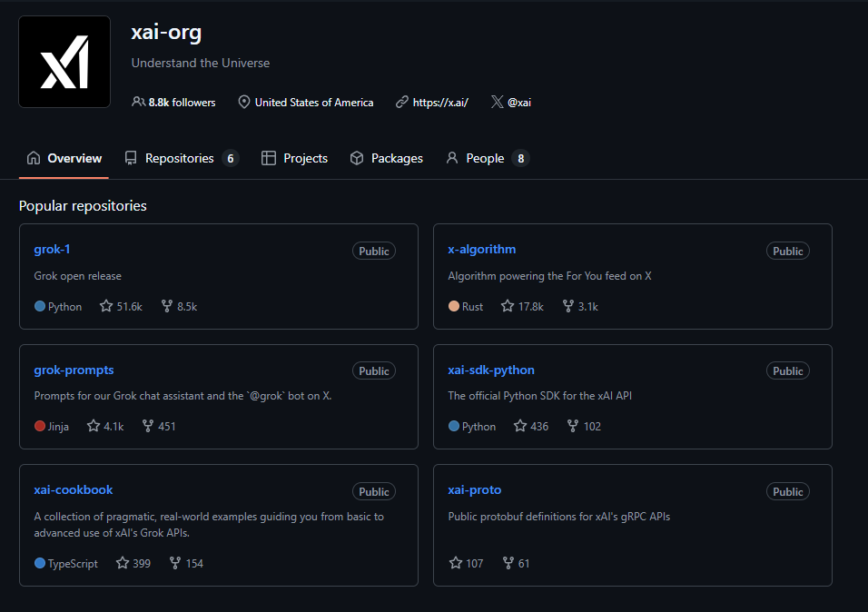Viewport: 868px width, 612px height.
Task: Click the 'Popular repositories' heading
Action: pyautogui.click(x=83, y=206)
